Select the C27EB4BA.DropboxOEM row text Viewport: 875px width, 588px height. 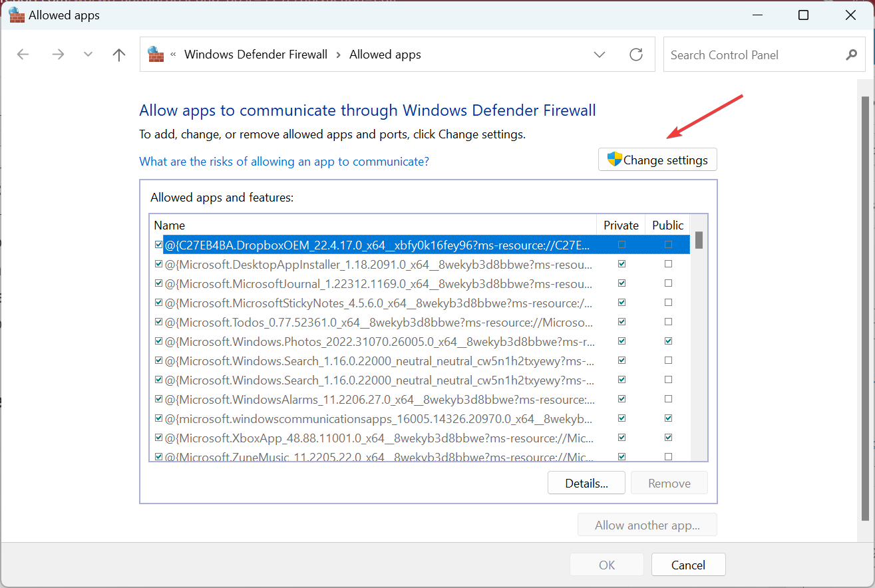click(x=377, y=245)
